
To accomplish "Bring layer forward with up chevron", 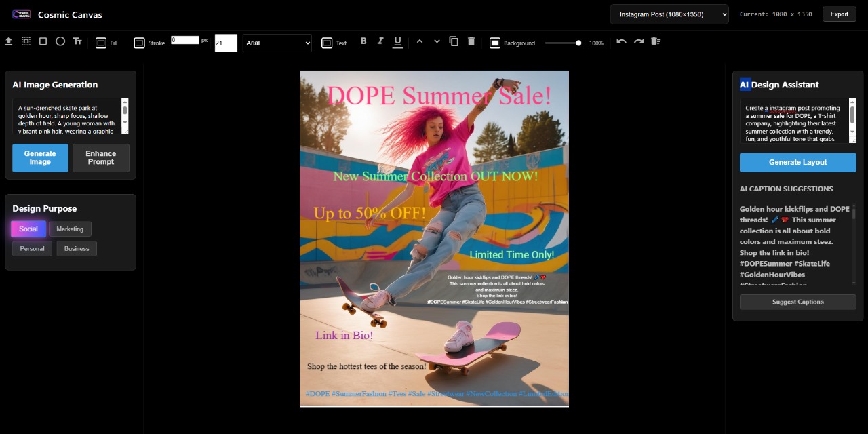I will pos(419,41).
